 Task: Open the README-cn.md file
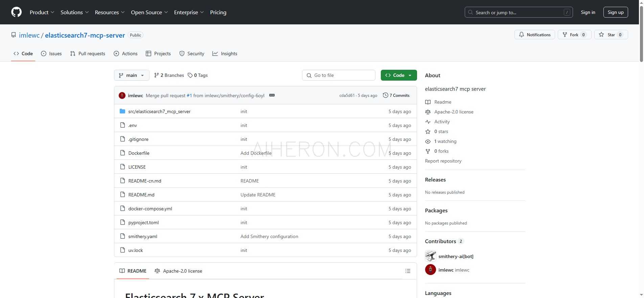[x=145, y=181]
